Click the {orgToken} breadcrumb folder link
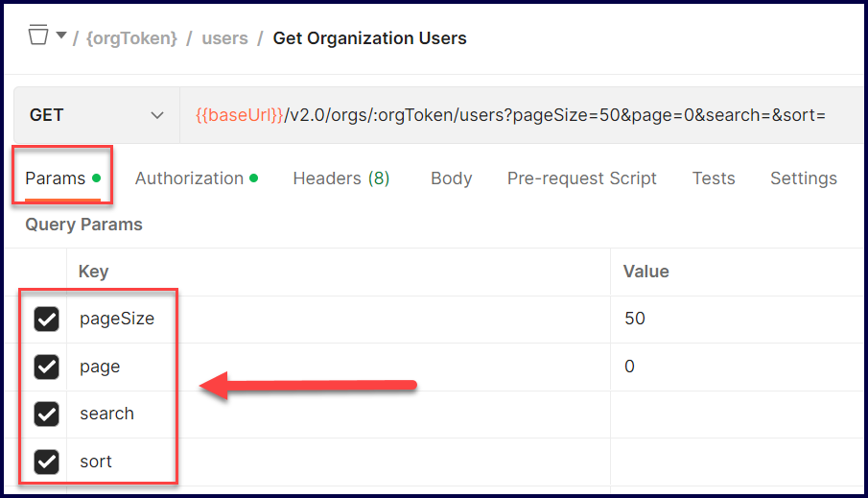Image resolution: width=868 pixels, height=498 pixels. [x=132, y=39]
